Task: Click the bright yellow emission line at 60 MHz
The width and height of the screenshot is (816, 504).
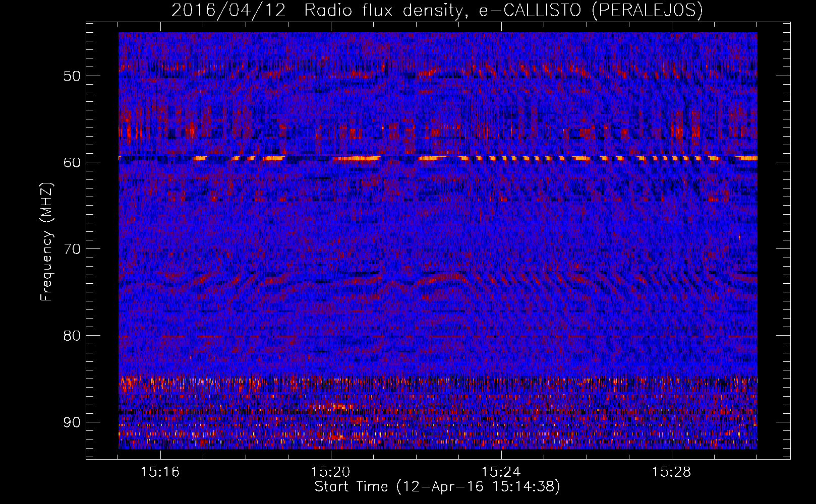Action: click(438, 158)
